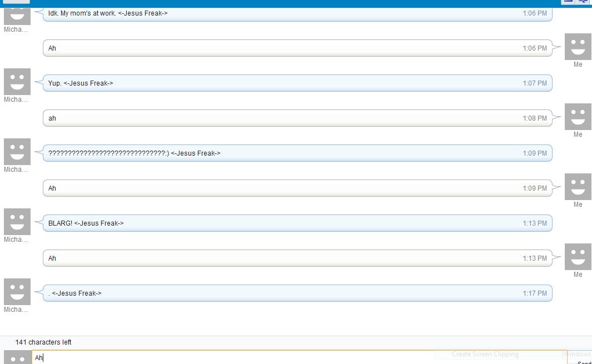This screenshot has height=364, width=592.
Task: Click the 1:08 PM timestamp
Action: click(535, 118)
